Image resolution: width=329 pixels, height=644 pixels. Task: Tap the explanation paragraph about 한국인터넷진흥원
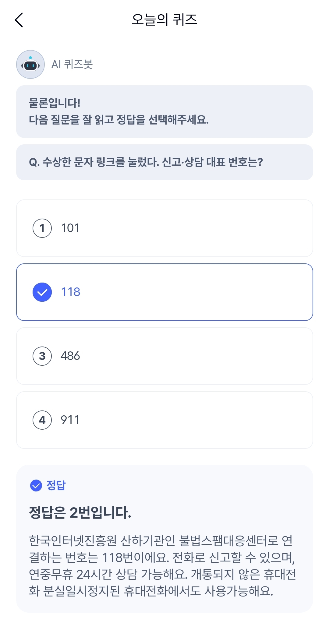(162, 566)
